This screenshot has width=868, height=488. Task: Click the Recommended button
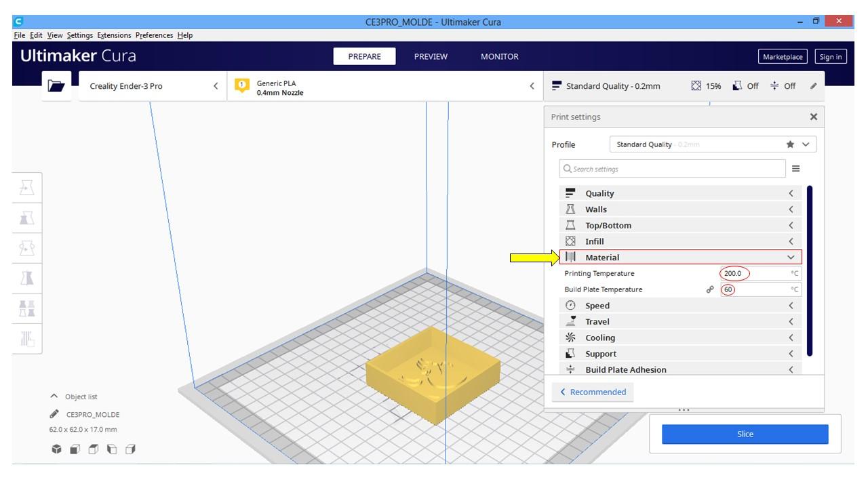[x=593, y=392]
